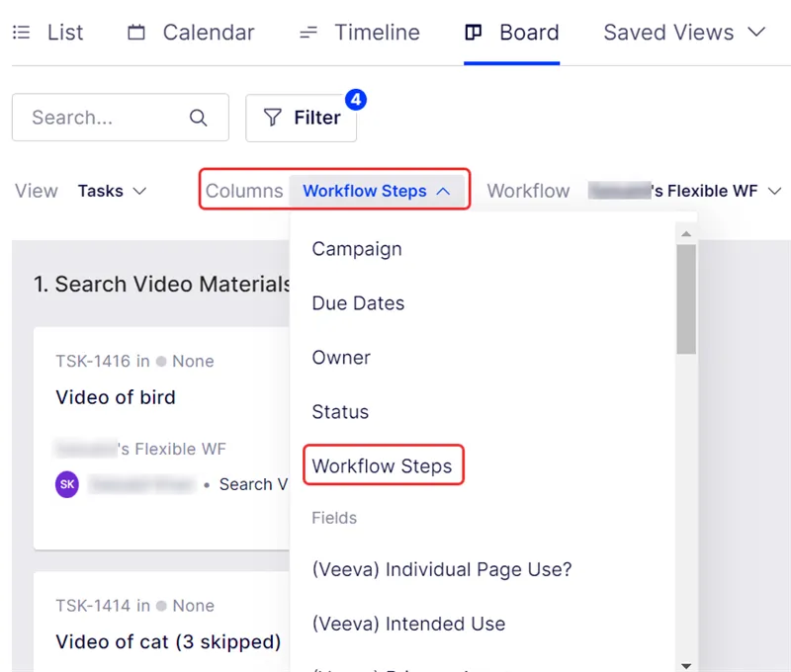Open the Filter button
This screenshot has width=791, height=672.
[302, 118]
